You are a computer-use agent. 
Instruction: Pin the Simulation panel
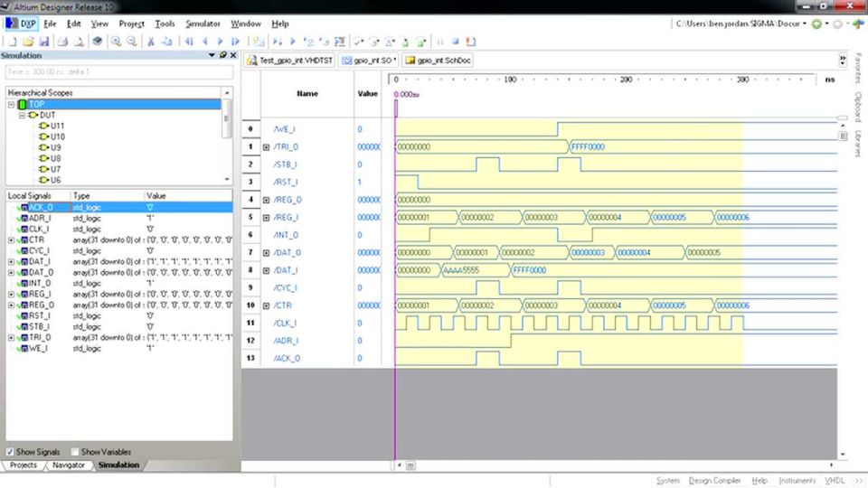[x=223, y=55]
